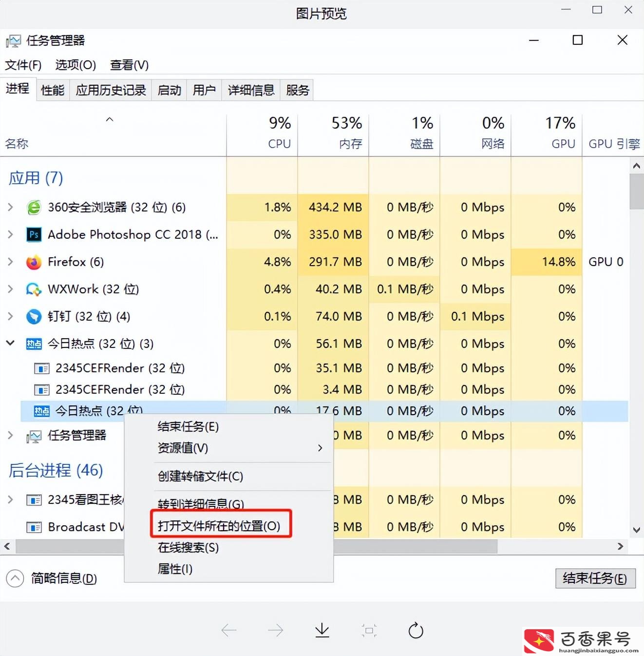The width and height of the screenshot is (644, 656).
Task: Expand the 2345看图王核心 background process
Action: coord(10,500)
